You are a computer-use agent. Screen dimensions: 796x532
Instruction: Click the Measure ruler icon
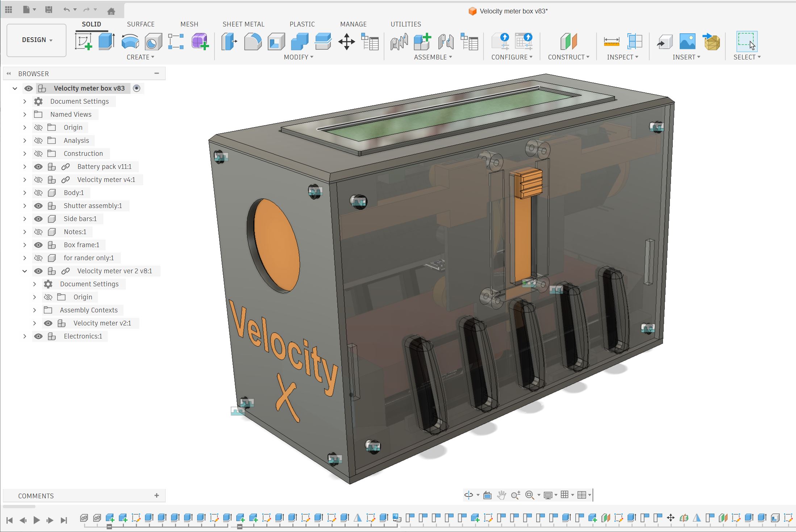point(611,42)
